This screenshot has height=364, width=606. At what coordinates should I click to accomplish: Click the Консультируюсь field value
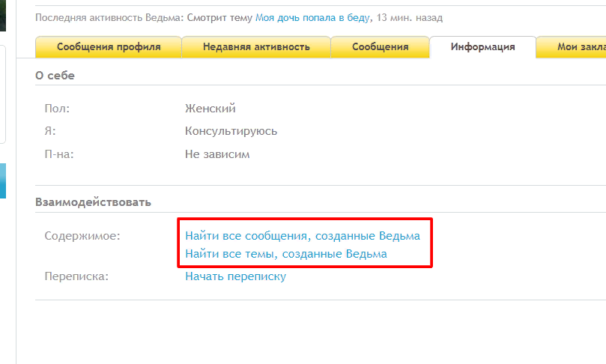pos(231,131)
